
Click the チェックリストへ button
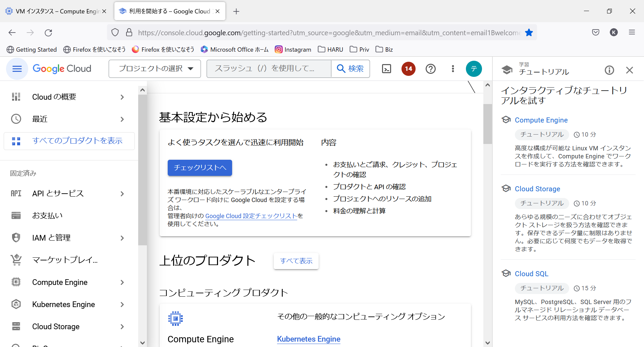coord(200,168)
